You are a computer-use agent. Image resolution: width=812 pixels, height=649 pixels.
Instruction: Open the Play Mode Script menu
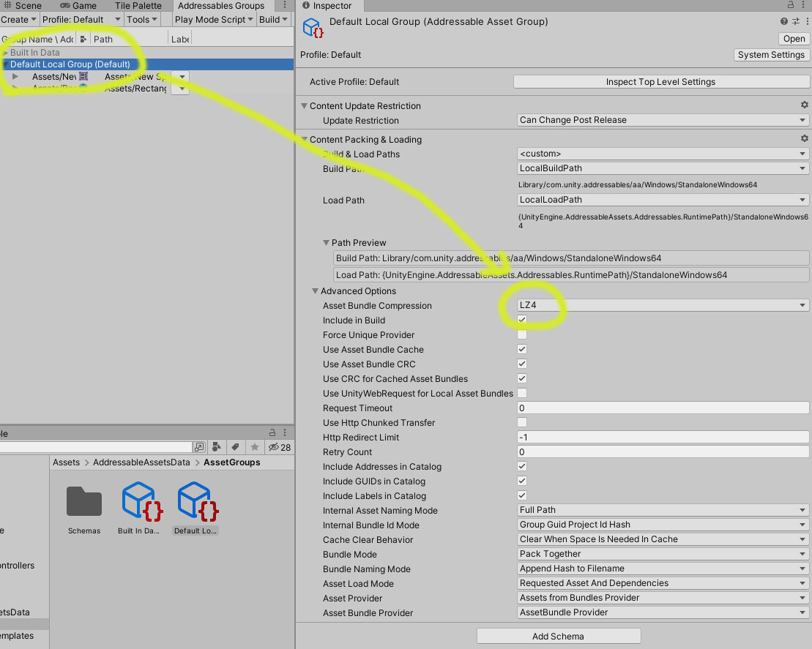[x=213, y=19]
